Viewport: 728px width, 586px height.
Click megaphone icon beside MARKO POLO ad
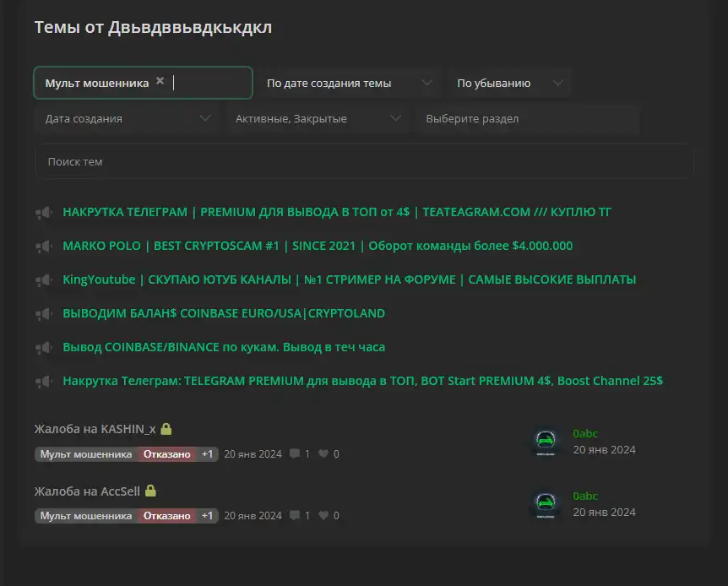click(44, 247)
